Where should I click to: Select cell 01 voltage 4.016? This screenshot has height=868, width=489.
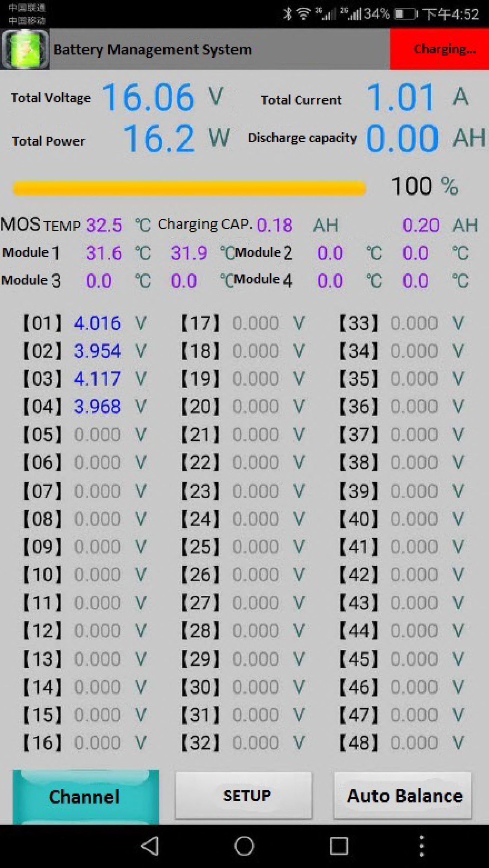pyautogui.click(x=97, y=323)
